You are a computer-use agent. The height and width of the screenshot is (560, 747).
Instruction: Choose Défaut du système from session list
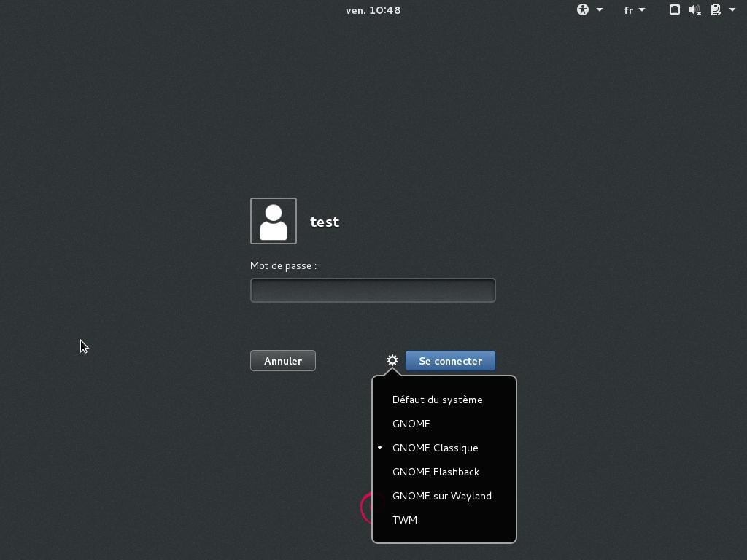[438, 400]
